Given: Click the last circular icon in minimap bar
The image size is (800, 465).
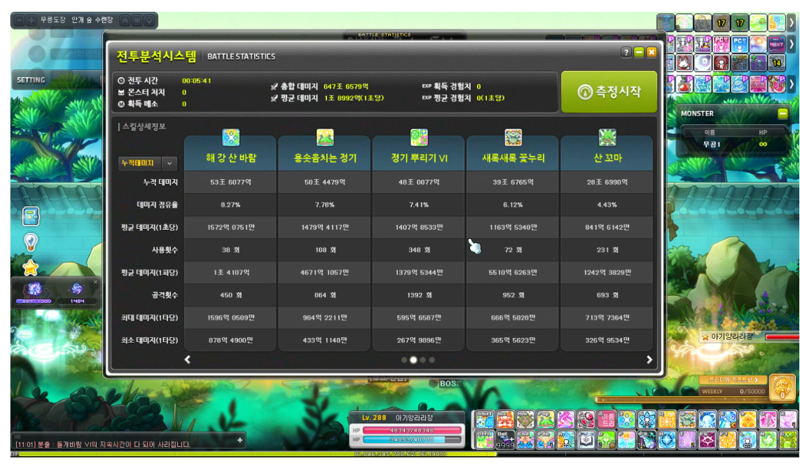Looking at the screenshot, I should coord(149,20).
